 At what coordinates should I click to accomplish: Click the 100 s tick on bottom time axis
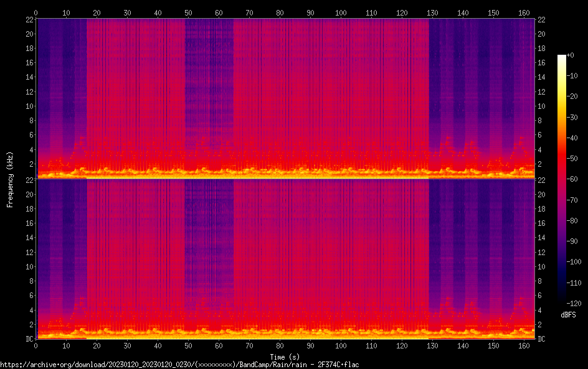[x=341, y=345]
